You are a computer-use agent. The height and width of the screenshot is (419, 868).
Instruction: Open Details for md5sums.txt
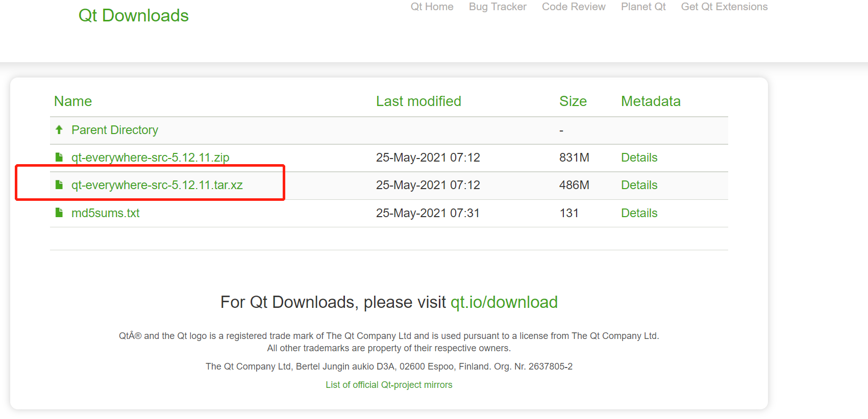point(639,213)
